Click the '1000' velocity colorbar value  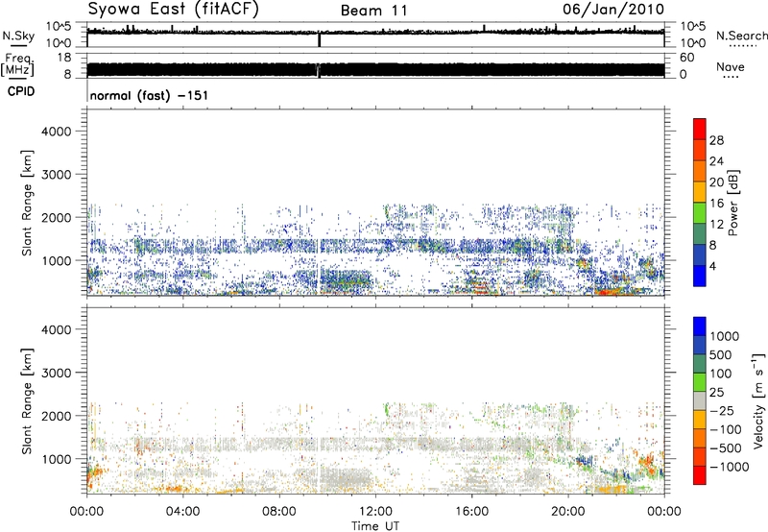pos(725,336)
